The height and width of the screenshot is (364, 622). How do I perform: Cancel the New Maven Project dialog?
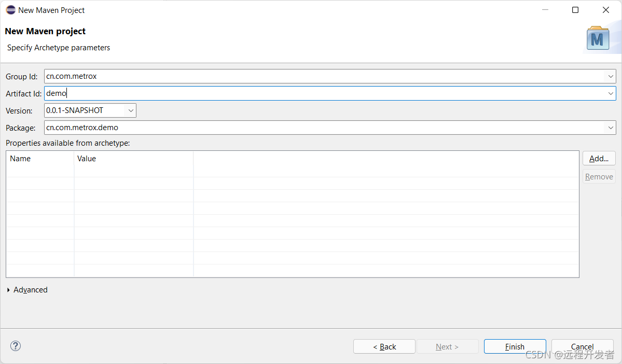583,346
